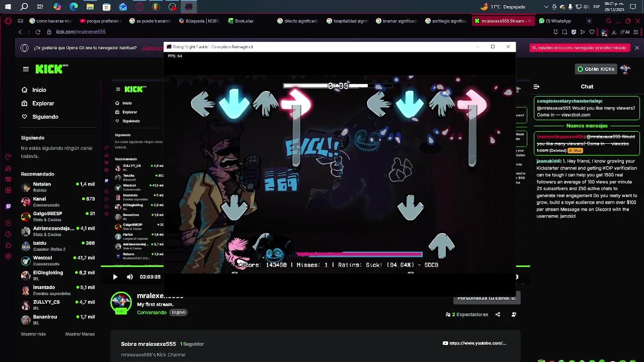Open the Kick hamburger menu
This screenshot has height=362, width=644.
click(x=26, y=69)
